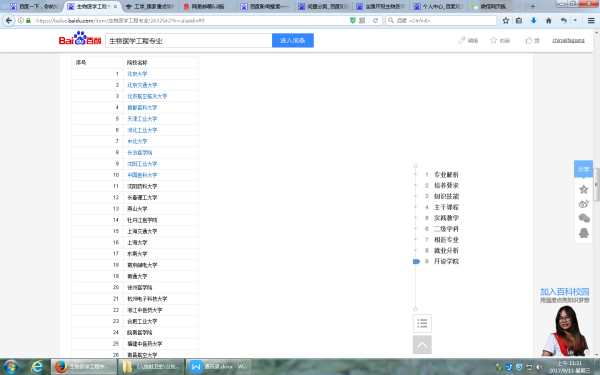
Task: Click the browser back arrow button
Action: [9, 20]
